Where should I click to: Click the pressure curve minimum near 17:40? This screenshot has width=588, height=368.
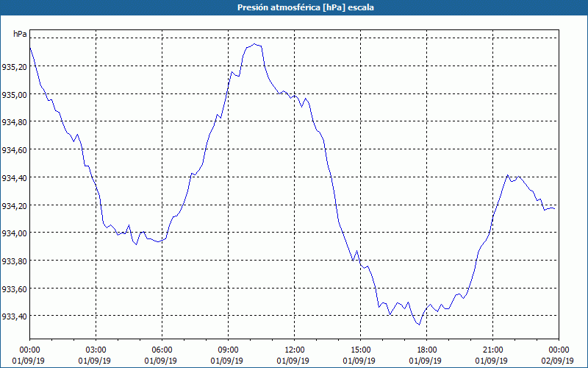[x=419, y=325]
